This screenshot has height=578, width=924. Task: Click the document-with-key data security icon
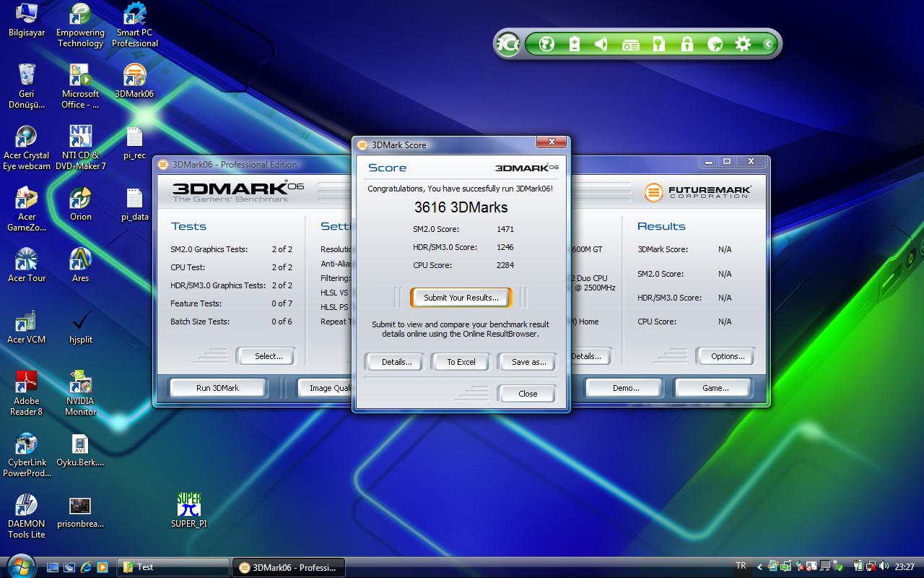click(658, 44)
